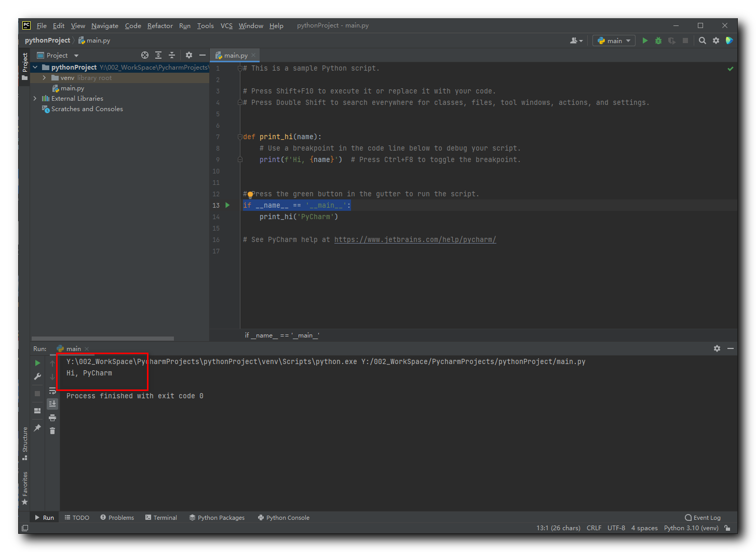Open Search Everywhere with the magnifier icon
This screenshot has width=756, height=552.
702,40
